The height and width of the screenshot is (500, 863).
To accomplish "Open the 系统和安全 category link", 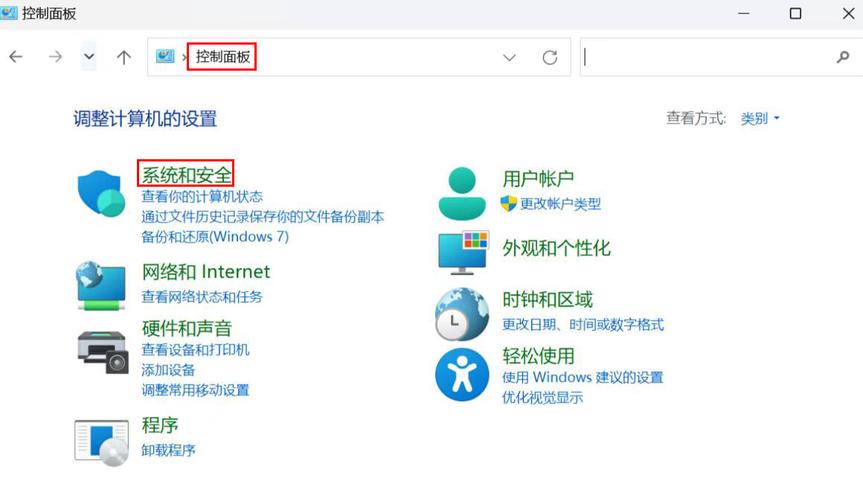I will 186,174.
